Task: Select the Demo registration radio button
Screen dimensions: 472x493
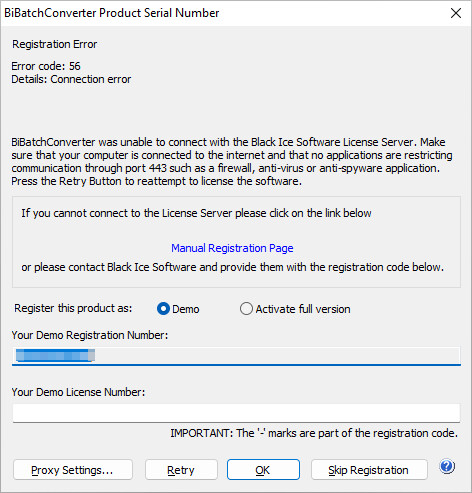Action: pos(163,309)
